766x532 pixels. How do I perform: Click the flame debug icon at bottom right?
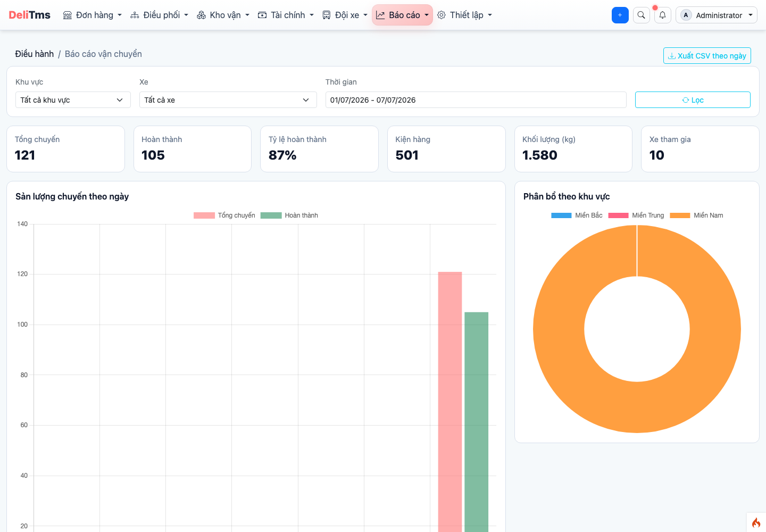[756, 522]
